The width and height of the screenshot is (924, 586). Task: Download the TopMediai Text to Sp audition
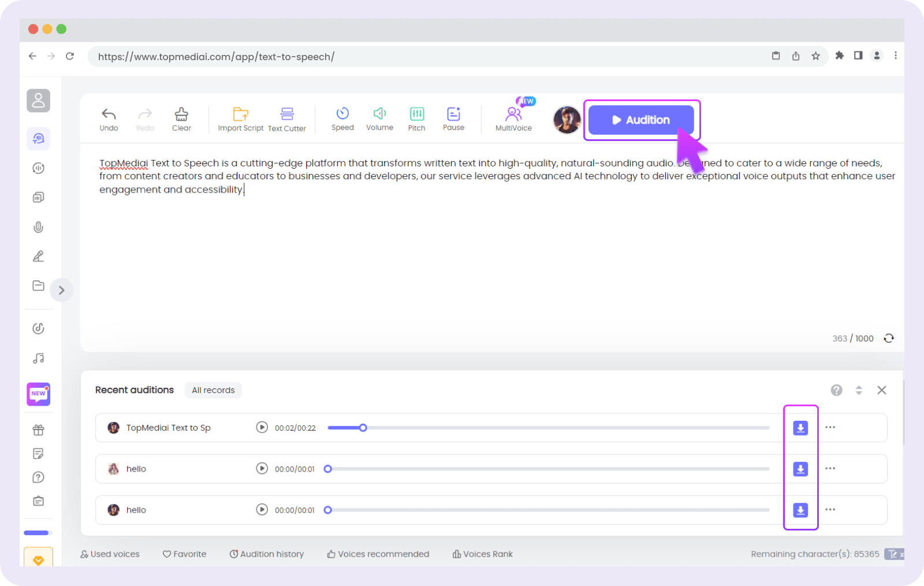point(800,428)
